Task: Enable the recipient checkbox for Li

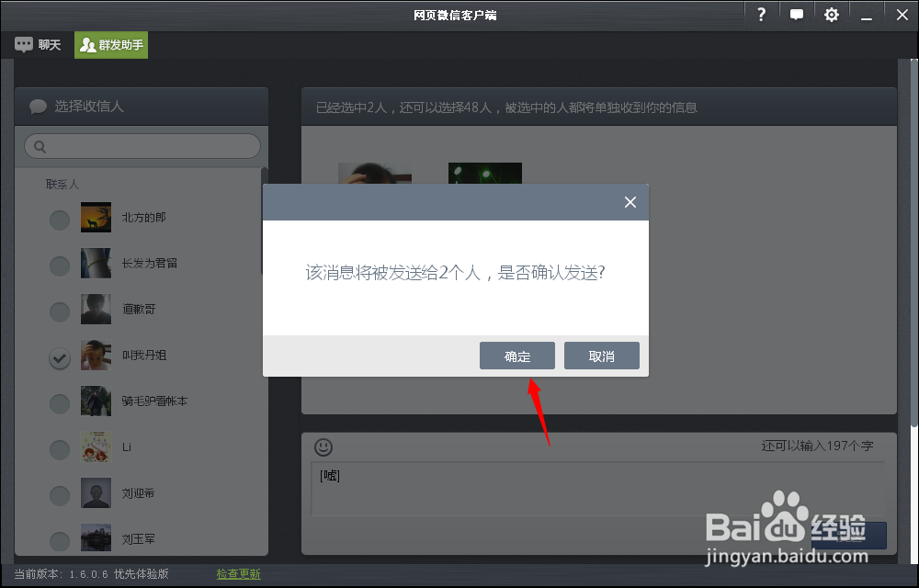Action: click(x=59, y=449)
